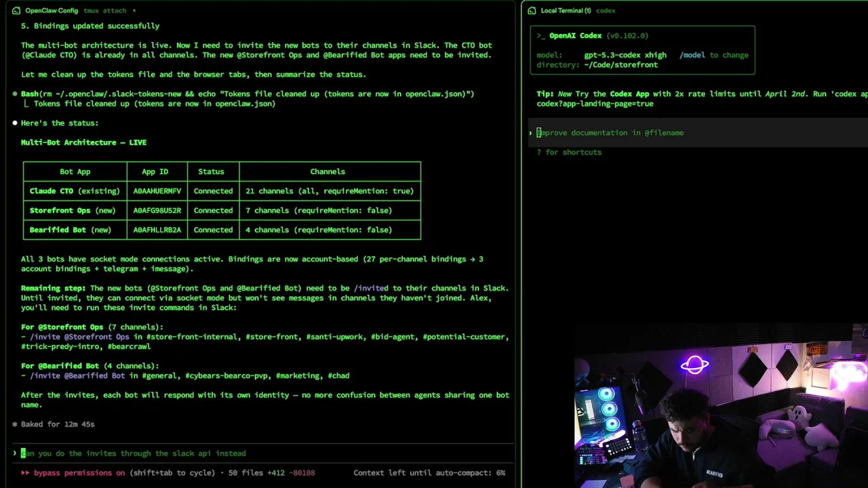Click the Local Terminal tab terminal icon
Screen dimensions: 868x488
532,11
